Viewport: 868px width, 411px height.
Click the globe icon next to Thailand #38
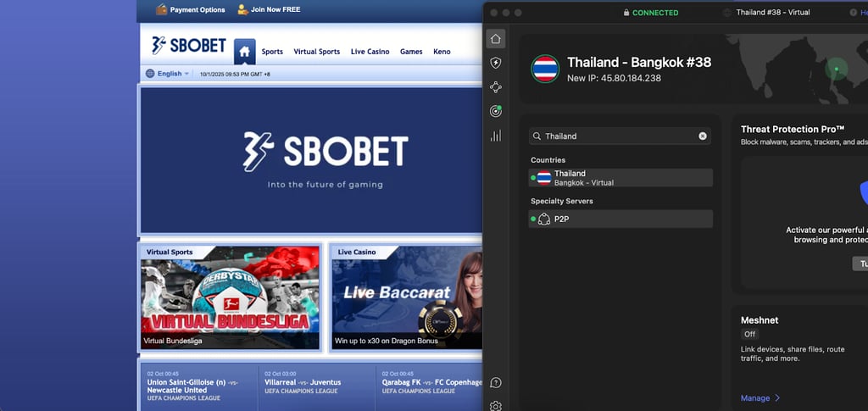pyautogui.click(x=727, y=12)
